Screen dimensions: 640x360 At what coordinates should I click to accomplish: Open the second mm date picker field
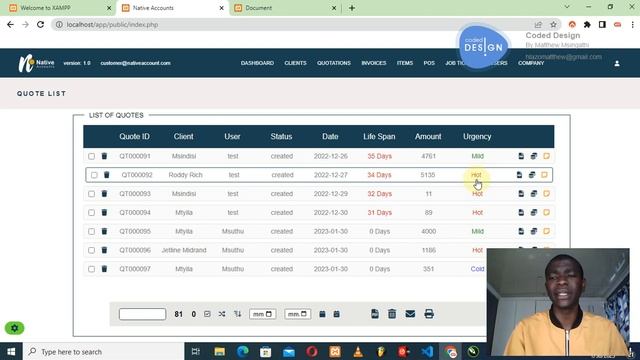pos(298,314)
